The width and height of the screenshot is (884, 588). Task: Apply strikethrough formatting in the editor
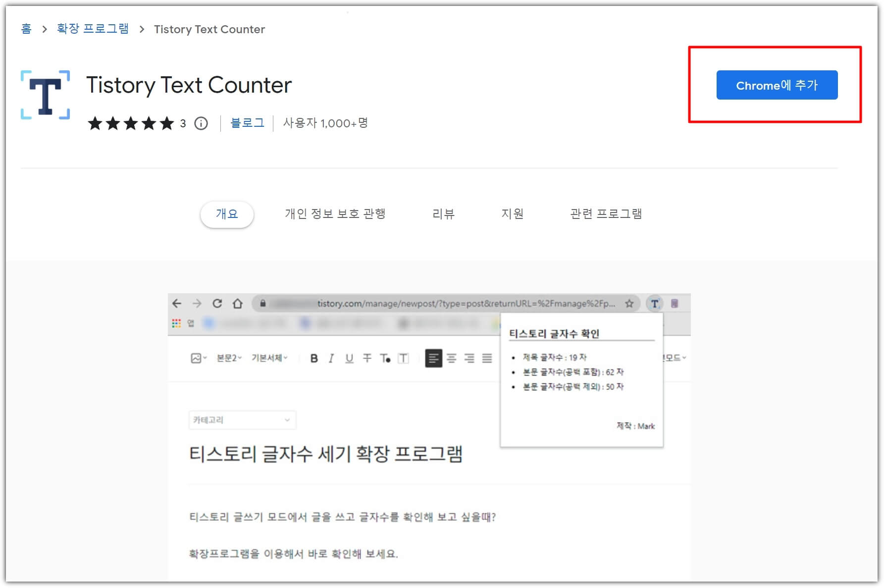[x=366, y=358]
